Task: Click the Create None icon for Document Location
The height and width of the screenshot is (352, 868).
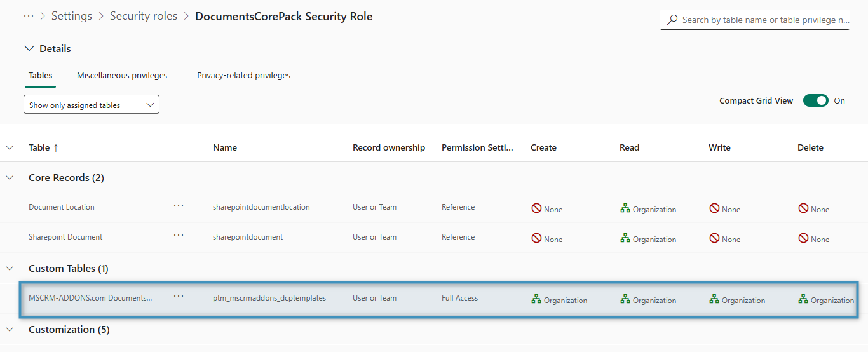Action: coord(536,208)
